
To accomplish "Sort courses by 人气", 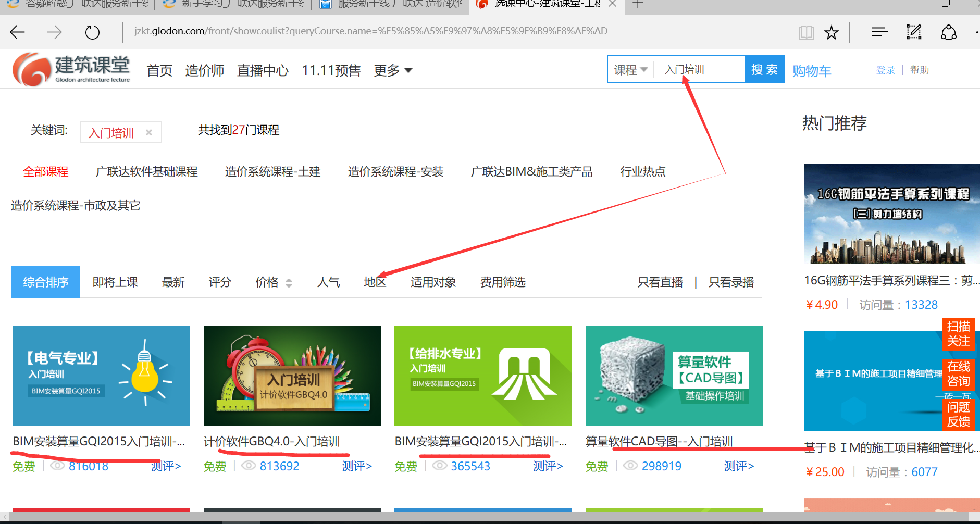I will [x=328, y=282].
